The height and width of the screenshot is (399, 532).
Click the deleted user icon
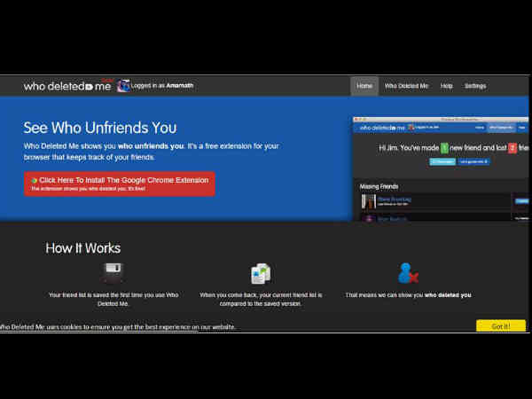pyautogui.click(x=408, y=273)
